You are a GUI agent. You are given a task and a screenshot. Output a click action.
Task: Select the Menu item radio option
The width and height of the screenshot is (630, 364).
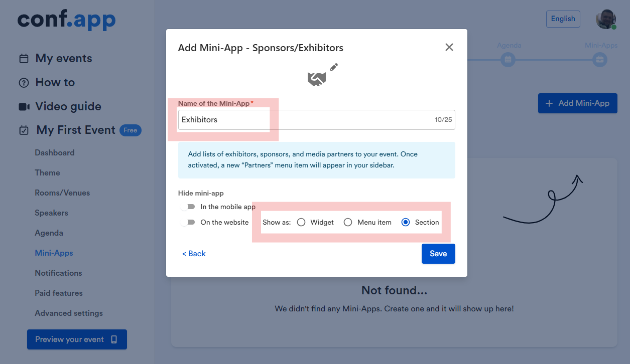pos(348,222)
